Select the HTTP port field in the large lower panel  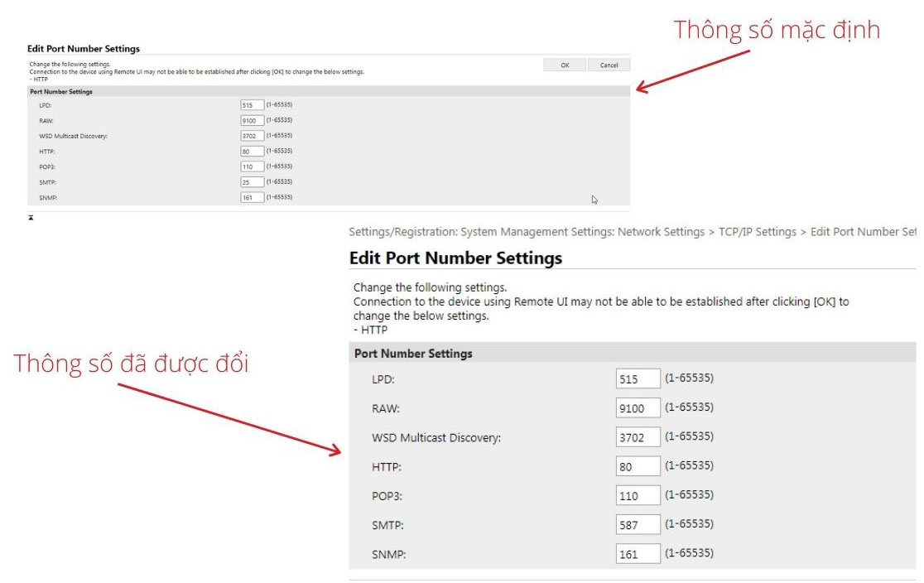(638, 466)
